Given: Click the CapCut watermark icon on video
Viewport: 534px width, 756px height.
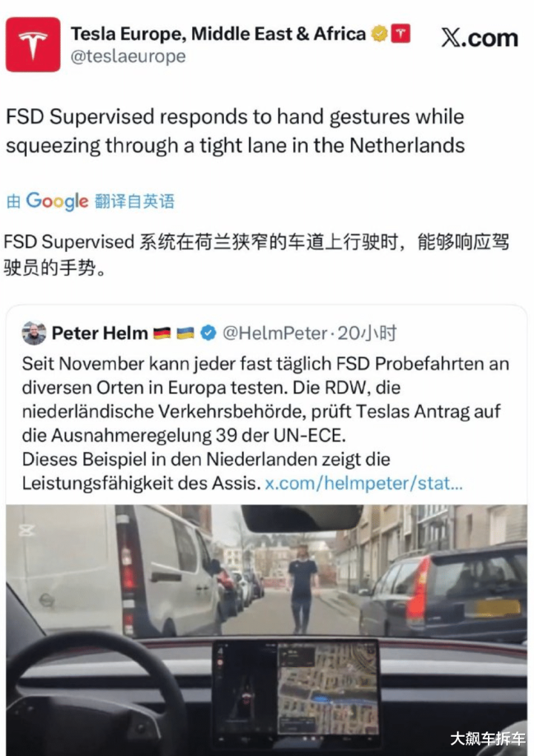Looking at the screenshot, I should pyautogui.click(x=26, y=530).
